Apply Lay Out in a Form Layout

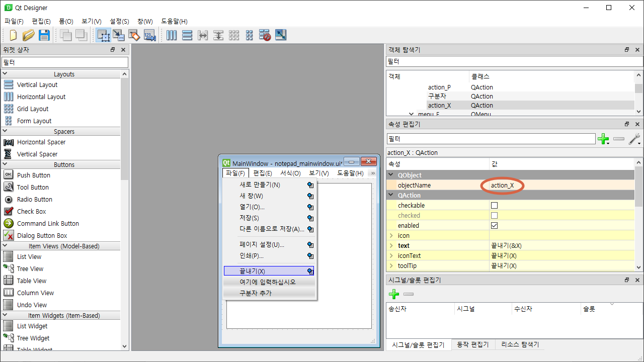coord(250,35)
